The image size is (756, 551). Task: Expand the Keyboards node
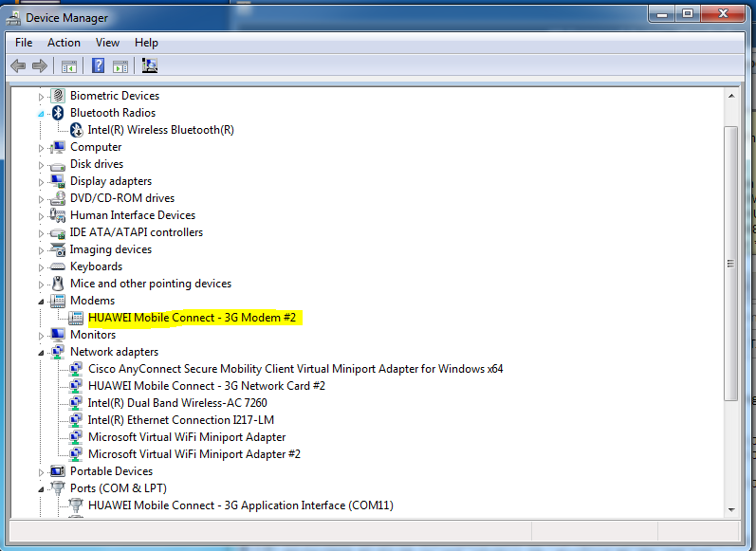(x=41, y=267)
